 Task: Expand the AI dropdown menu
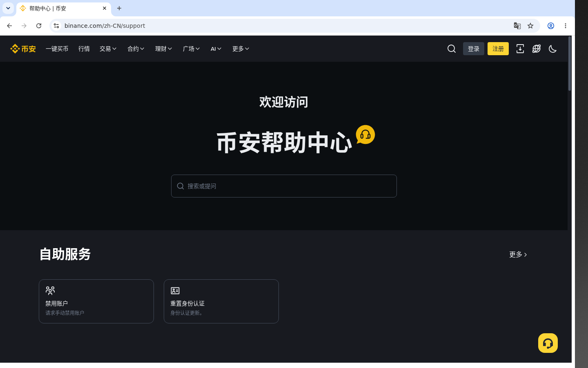pyautogui.click(x=216, y=49)
